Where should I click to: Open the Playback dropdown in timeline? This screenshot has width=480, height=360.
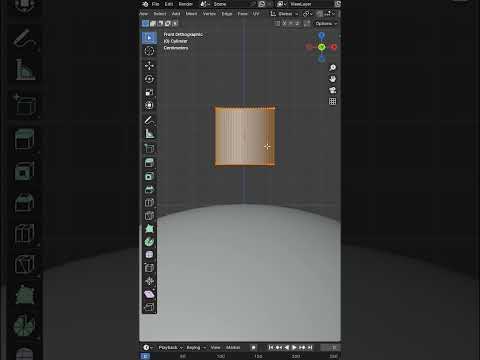coord(170,347)
